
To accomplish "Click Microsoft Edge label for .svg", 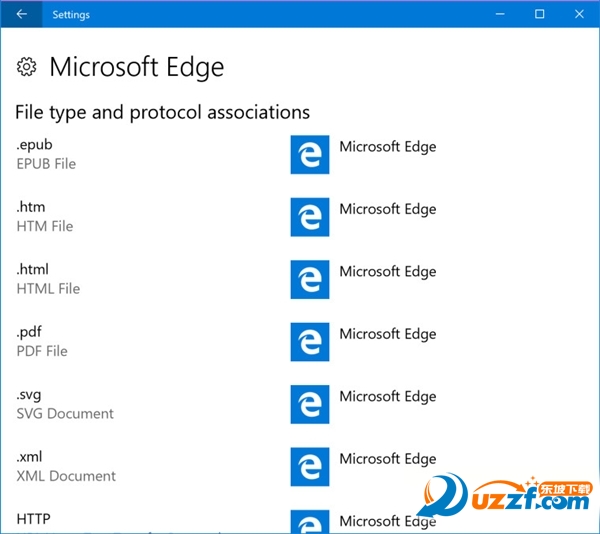I will pyautogui.click(x=387, y=396).
